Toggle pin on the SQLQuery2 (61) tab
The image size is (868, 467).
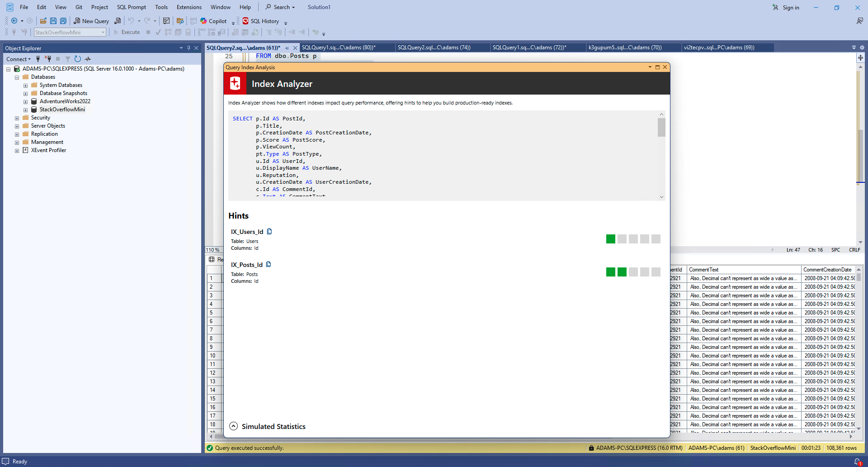point(287,48)
